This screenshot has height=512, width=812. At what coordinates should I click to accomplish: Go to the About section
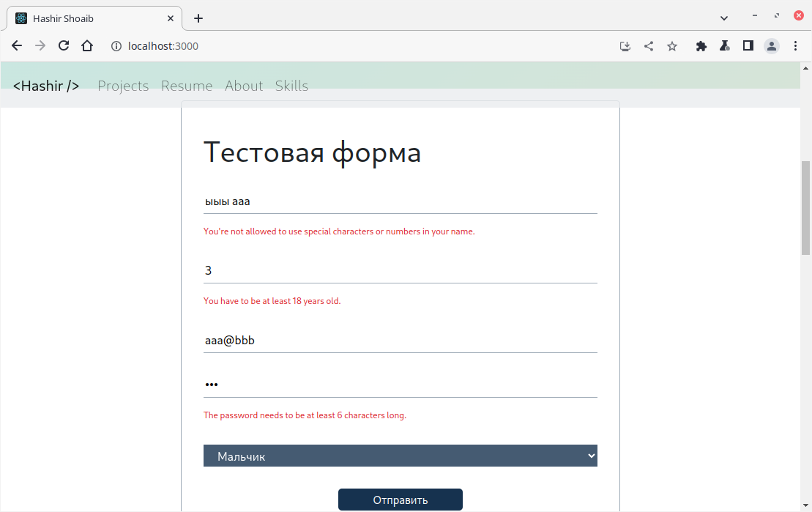(244, 86)
